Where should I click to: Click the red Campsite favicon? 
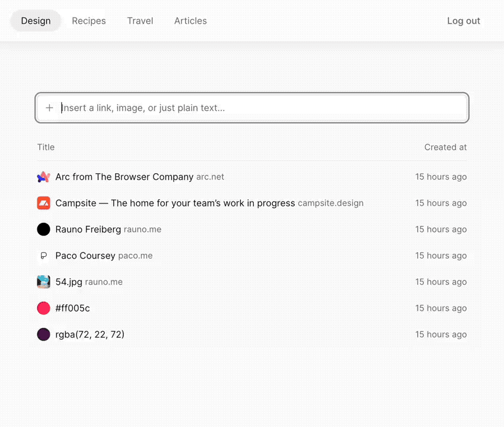(43, 203)
